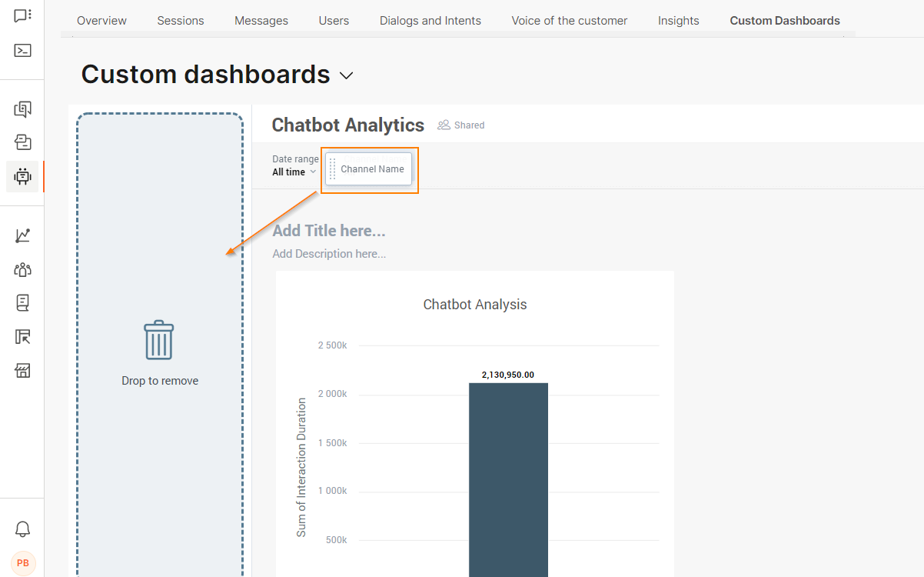Click the Add Title here placeholder
This screenshot has height=577, width=924.
tap(329, 230)
